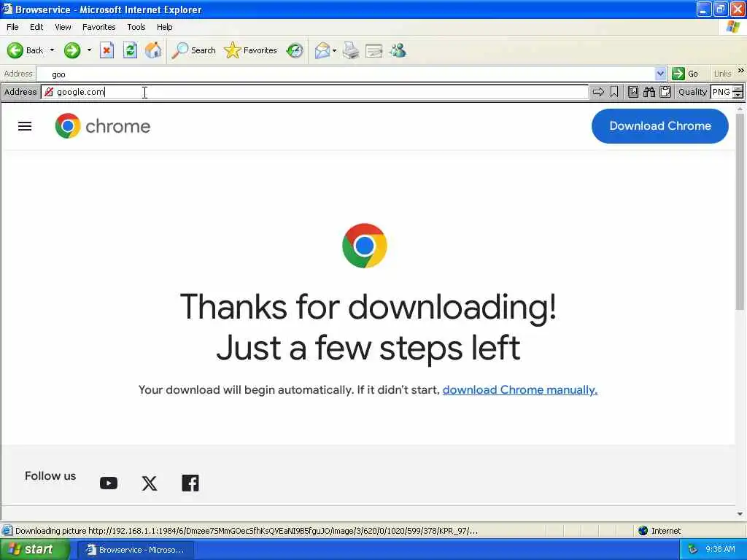The image size is (747, 560).
Task: Click the scrollbar down arrow
Action: [740, 514]
